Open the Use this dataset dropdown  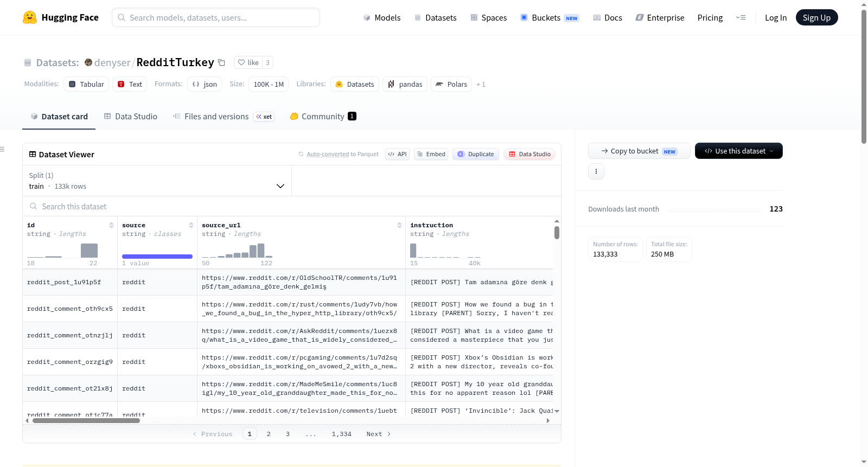click(x=739, y=151)
